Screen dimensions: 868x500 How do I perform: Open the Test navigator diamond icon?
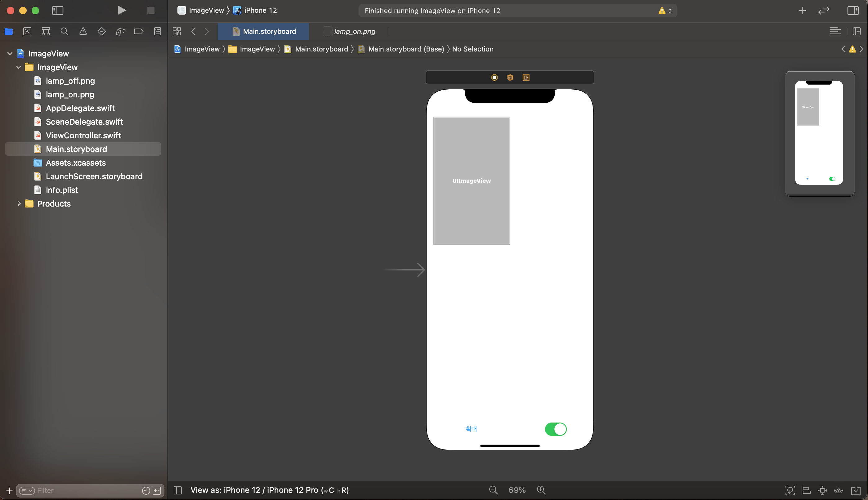(x=102, y=32)
